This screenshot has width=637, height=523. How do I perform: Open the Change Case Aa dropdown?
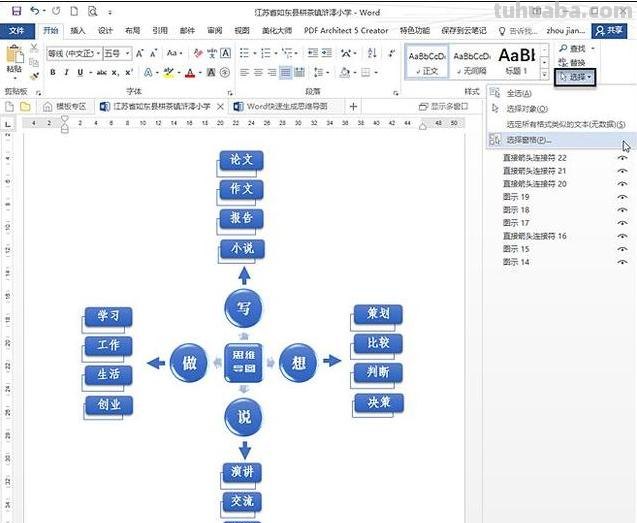pyautogui.click(x=174, y=53)
